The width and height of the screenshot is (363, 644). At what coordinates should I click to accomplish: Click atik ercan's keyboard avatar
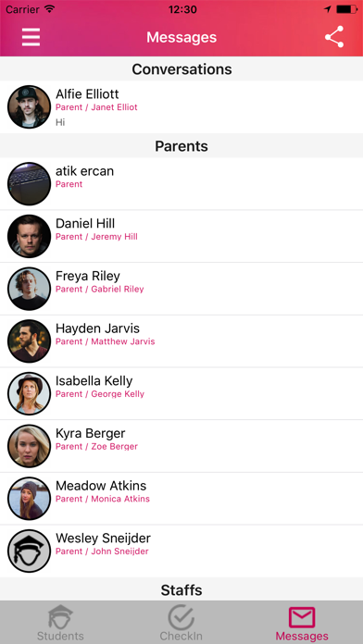(30, 183)
